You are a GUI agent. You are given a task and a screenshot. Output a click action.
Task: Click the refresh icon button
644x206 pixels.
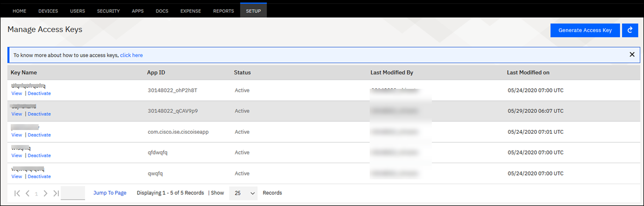630,30
